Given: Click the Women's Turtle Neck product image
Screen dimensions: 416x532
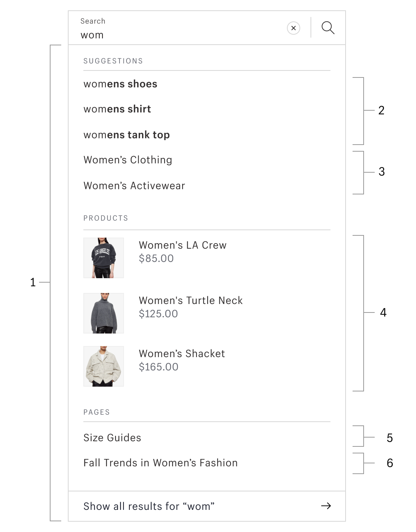Looking at the screenshot, I should (x=104, y=313).
